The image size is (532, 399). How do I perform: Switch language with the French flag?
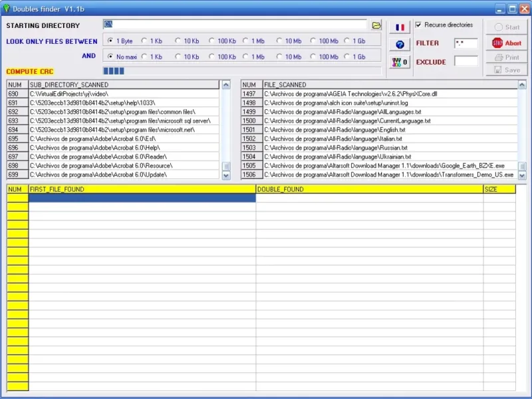400,27
